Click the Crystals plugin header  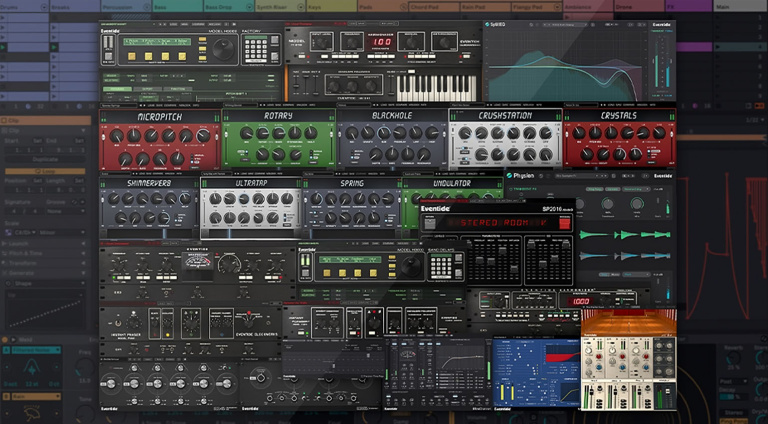[x=619, y=117]
